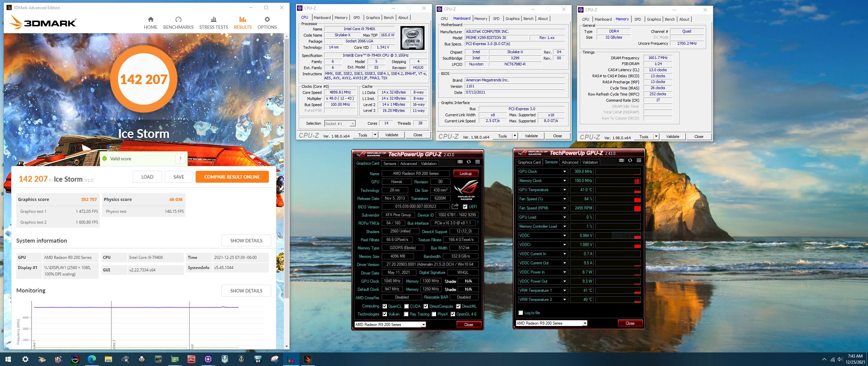Open Benchmarks in the 3DMark navigation
Screen dimensions: 868x366
[x=178, y=23]
